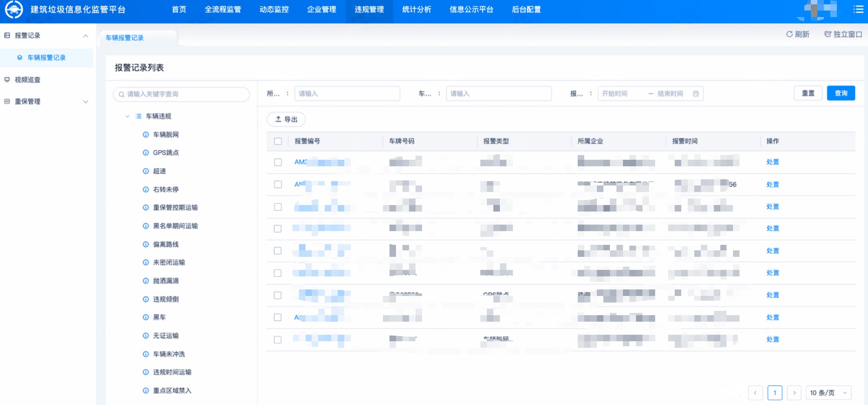The width and height of the screenshot is (868, 405).
Task: Check the select-all checkbox in table header
Action: coord(278,142)
